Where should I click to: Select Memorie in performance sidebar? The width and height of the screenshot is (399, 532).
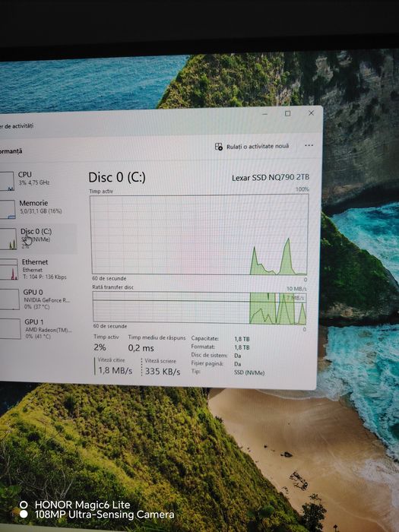(x=37, y=208)
